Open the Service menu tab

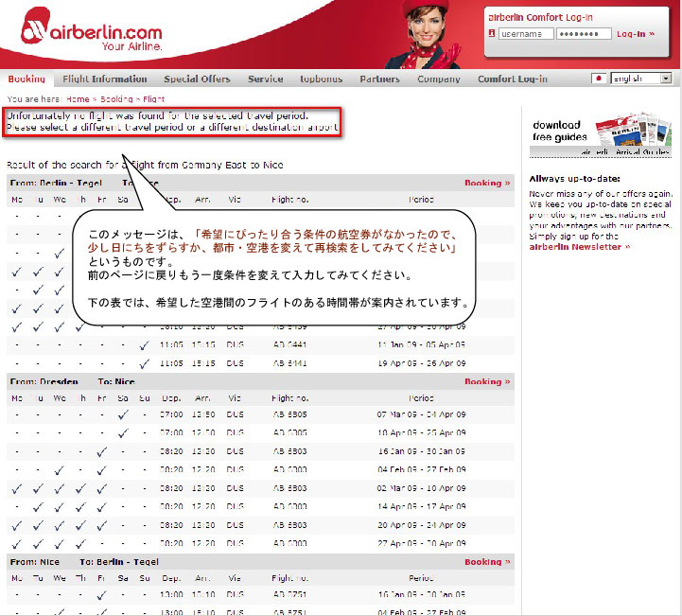click(266, 79)
